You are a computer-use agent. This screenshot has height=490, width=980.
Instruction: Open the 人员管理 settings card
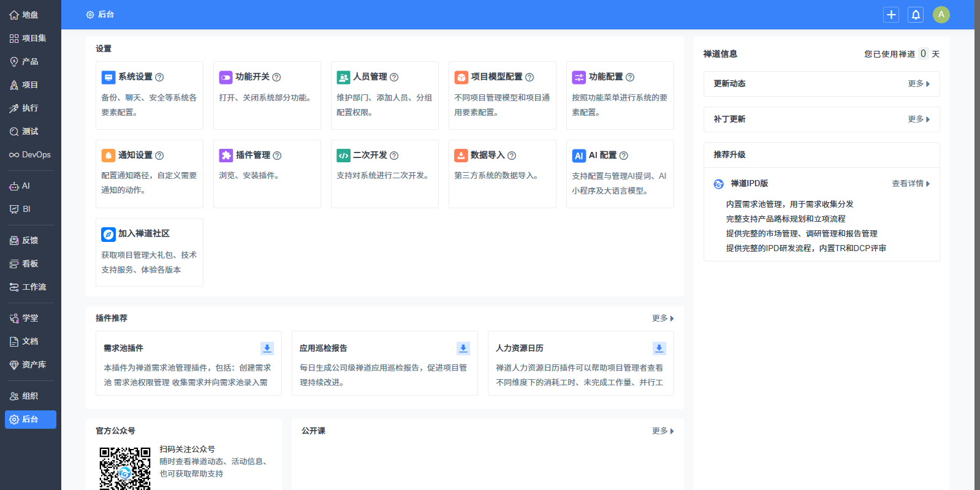[x=384, y=95]
